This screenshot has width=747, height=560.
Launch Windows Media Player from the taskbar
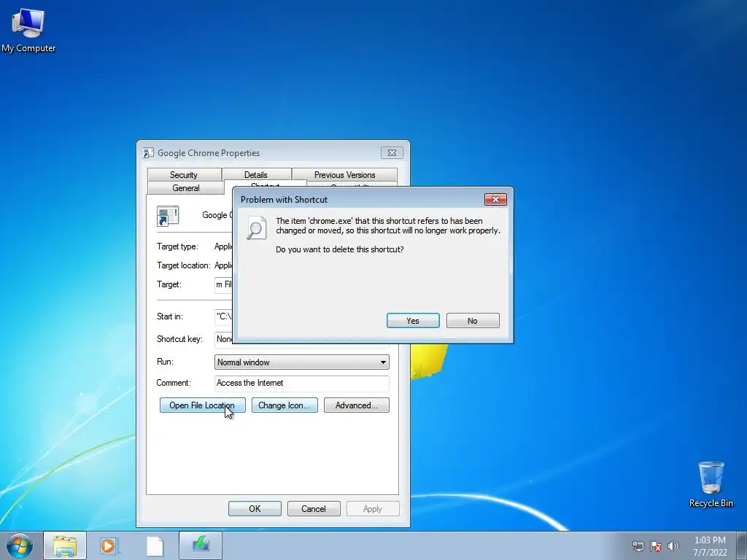coord(109,545)
